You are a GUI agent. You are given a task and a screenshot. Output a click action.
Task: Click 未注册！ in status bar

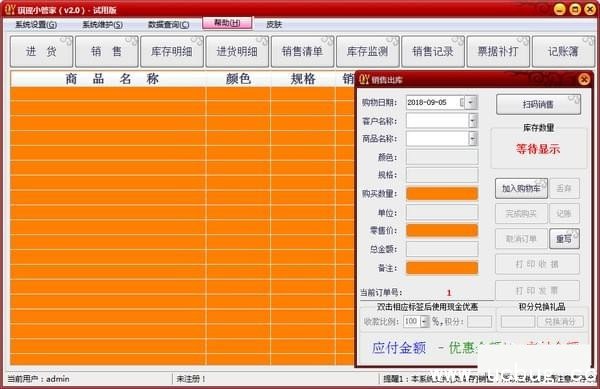(191, 379)
